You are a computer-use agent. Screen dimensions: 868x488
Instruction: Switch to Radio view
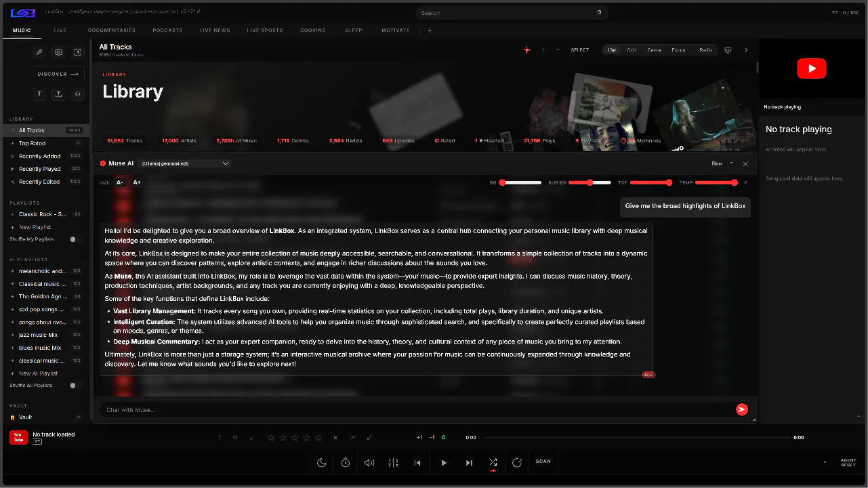coord(706,50)
